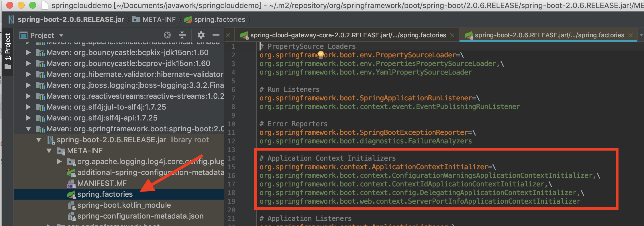The image size is (644, 226).
Task: Click line number 15 in the gutter
Action: (x=231, y=167)
